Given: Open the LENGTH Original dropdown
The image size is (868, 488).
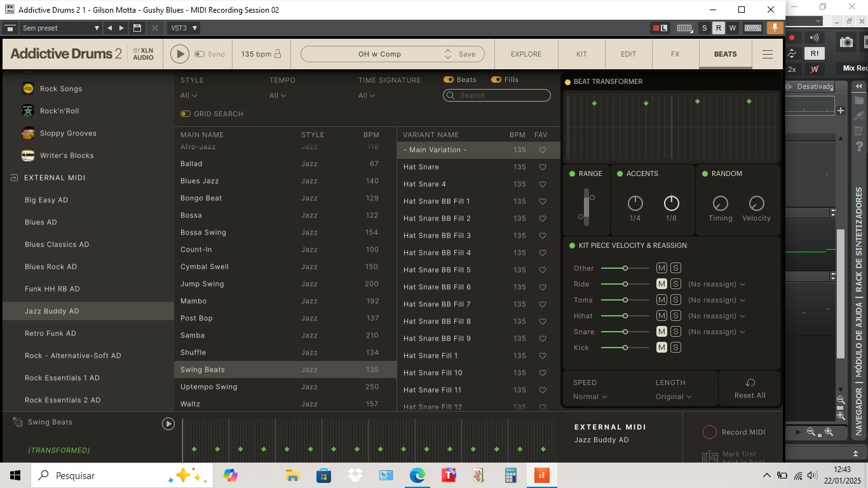Looking at the screenshot, I should (x=674, y=396).
